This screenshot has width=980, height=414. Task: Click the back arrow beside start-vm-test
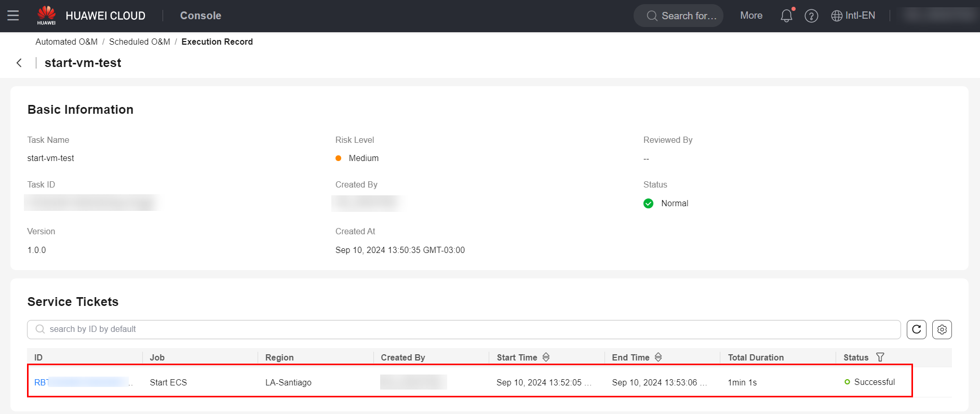(x=19, y=63)
